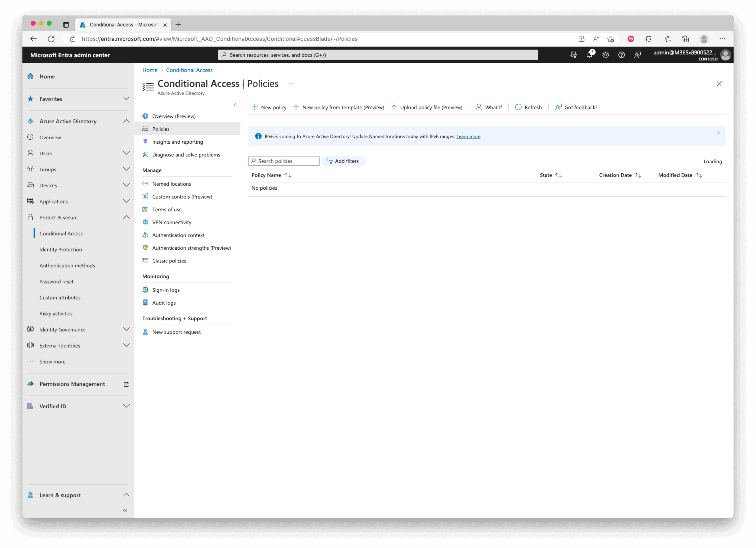Collapse the Protect & secure section

[126, 217]
